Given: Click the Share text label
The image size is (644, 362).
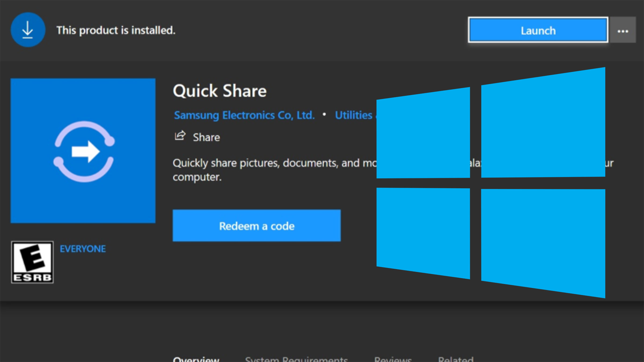Looking at the screenshot, I should pos(206,137).
